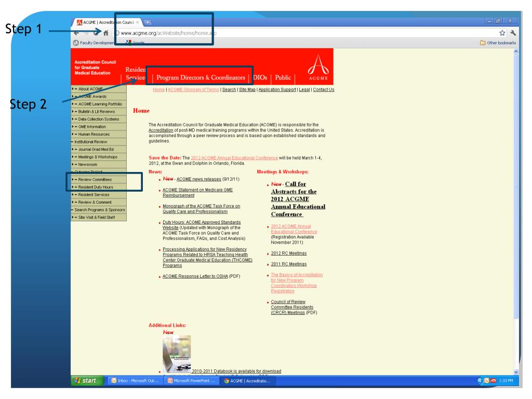The height and width of the screenshot is (399, 532).
Task: Expand GME Information menu item
Action: click(x=99, y=127)
